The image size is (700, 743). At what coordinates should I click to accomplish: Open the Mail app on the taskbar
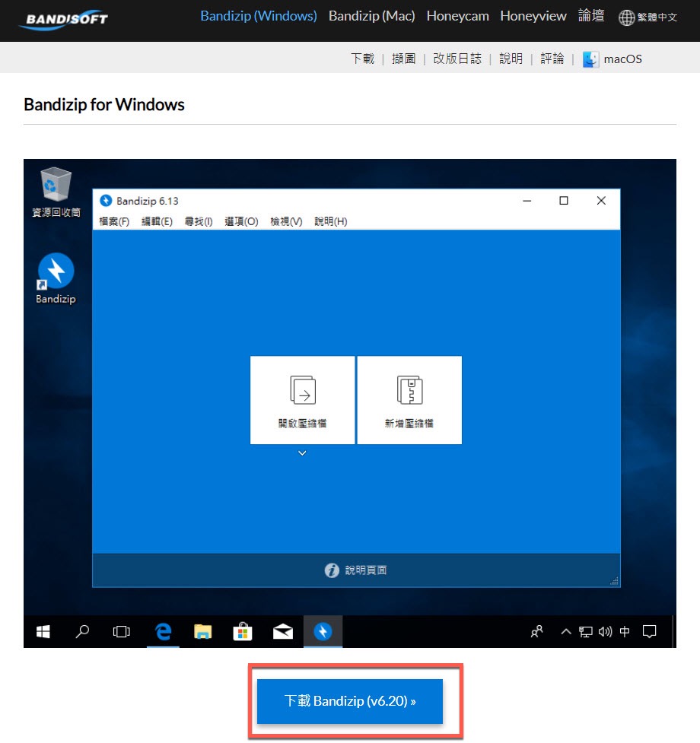click(x=283, y=632)
